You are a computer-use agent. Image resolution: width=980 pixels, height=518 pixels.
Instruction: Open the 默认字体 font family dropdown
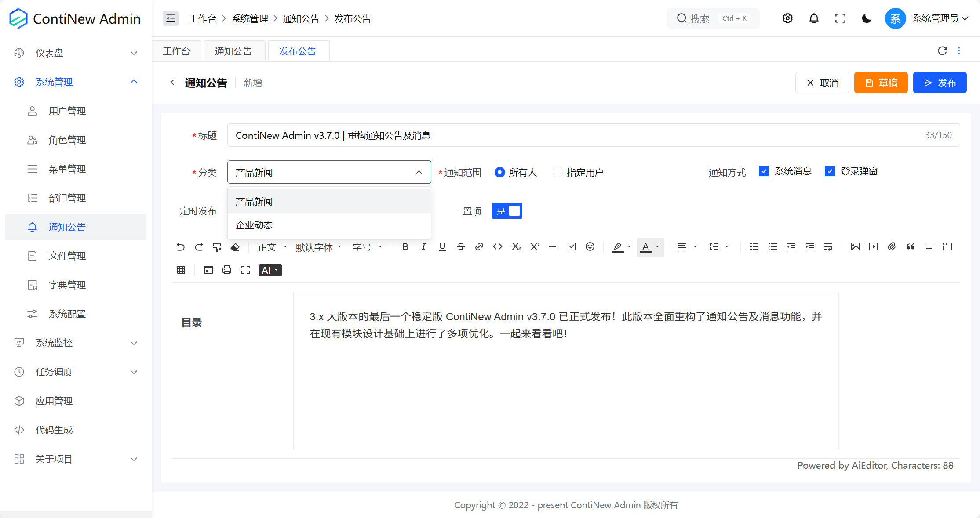(318, 247)
